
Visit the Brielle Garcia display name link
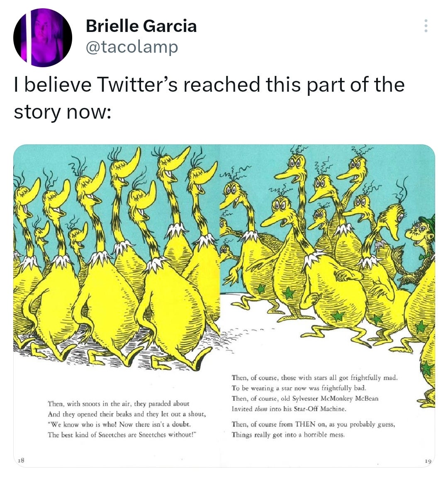(x=141, y=26)
